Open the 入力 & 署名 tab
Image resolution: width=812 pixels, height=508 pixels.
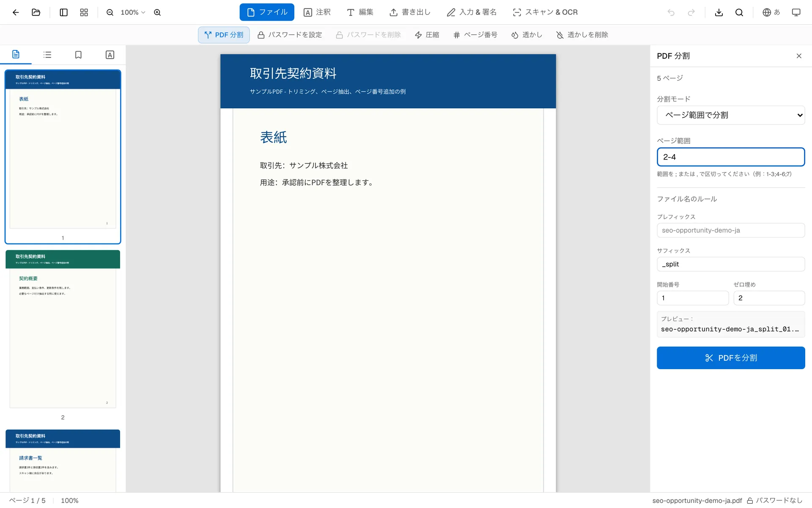coord(472,12)
